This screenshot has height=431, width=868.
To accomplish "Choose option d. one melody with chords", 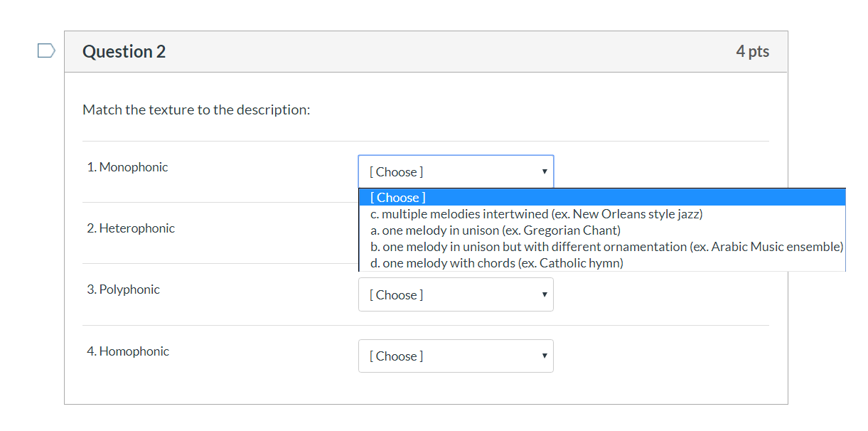I will pyautogui.click(x=496, y=263).
